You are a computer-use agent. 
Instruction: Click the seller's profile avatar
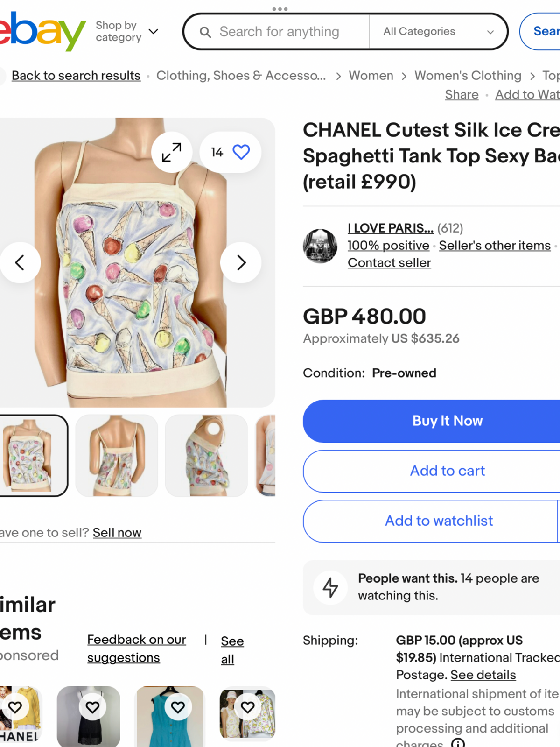320,246
